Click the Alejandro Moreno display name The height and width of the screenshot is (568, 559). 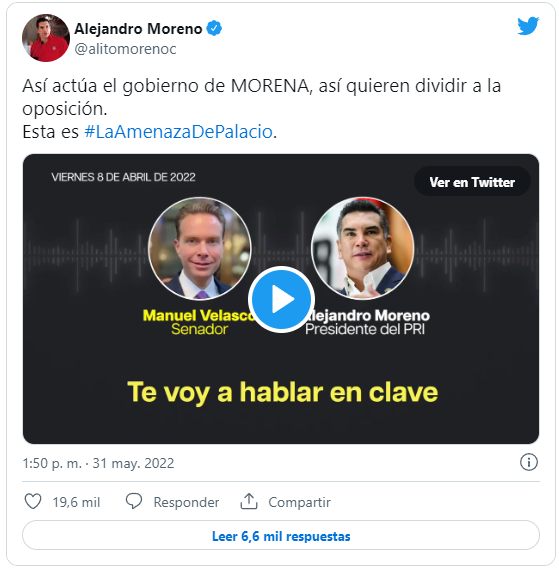[x=138, y=29]
